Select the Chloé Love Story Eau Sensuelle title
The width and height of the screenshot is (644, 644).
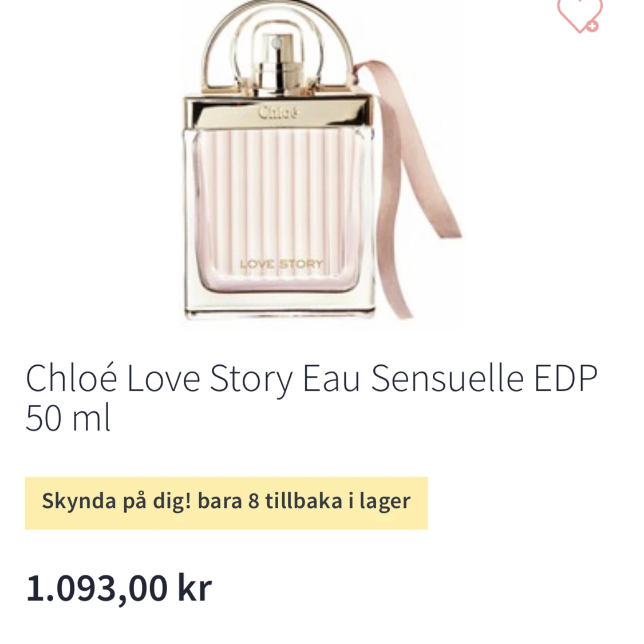(x=311, y=379)
